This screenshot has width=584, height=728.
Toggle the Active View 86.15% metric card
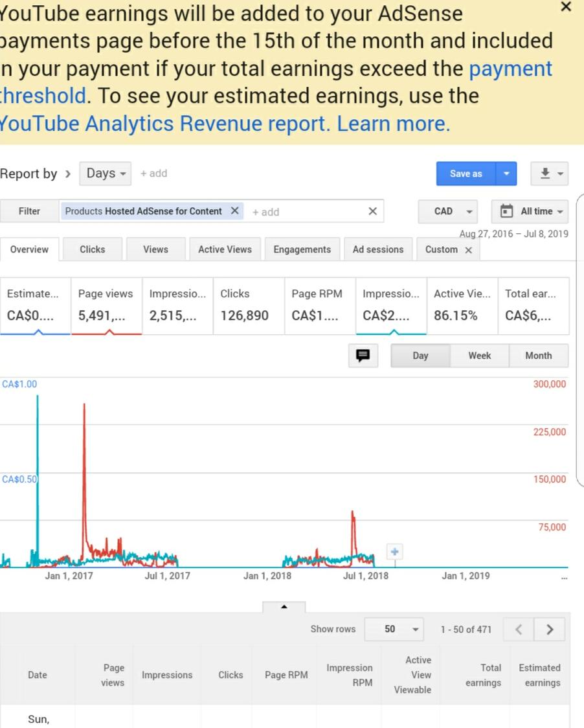coord(462,306)
